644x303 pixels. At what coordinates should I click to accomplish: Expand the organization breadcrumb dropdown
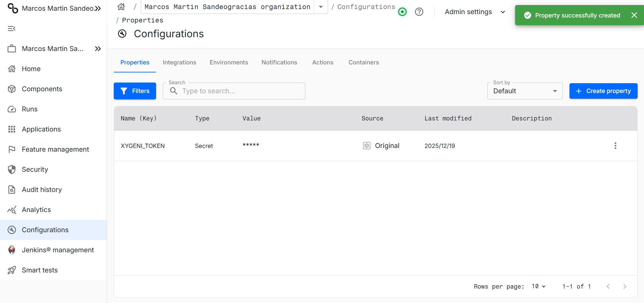tap(321, 7)
